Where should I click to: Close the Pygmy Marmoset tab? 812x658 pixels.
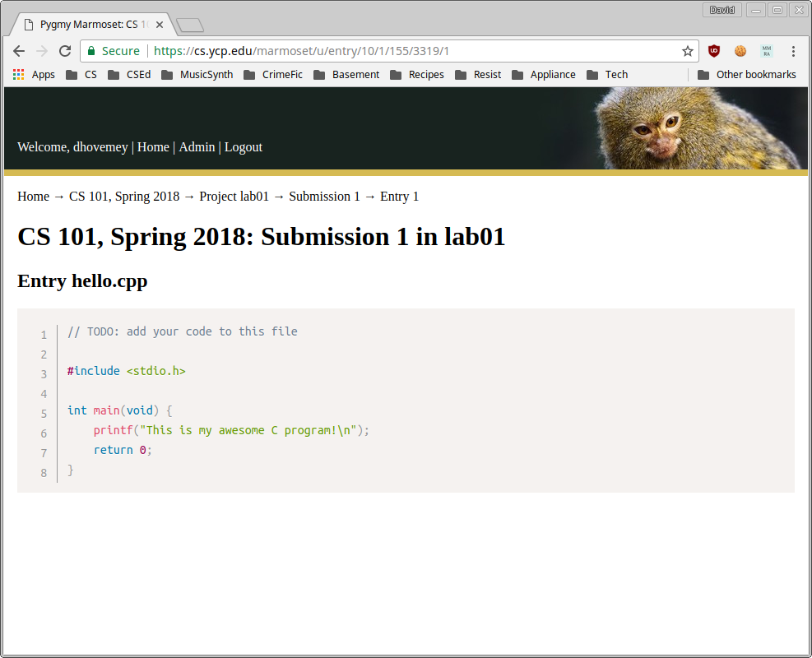(x=160, y=25)
